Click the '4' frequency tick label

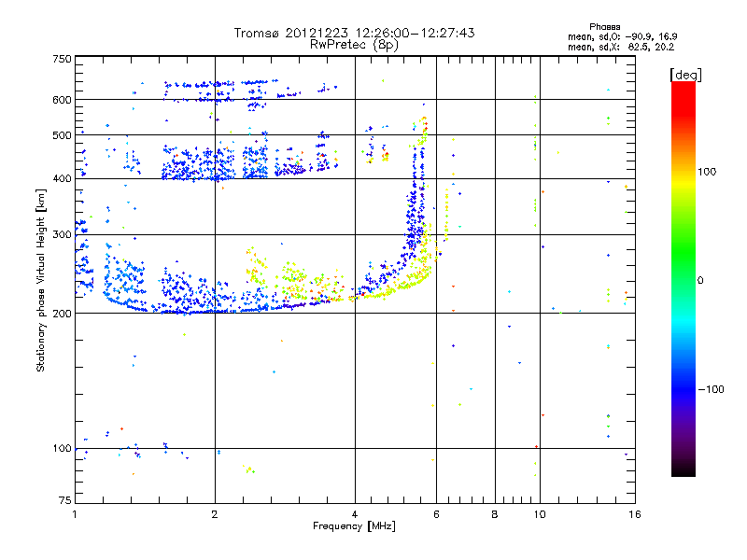tap(355, 514)
